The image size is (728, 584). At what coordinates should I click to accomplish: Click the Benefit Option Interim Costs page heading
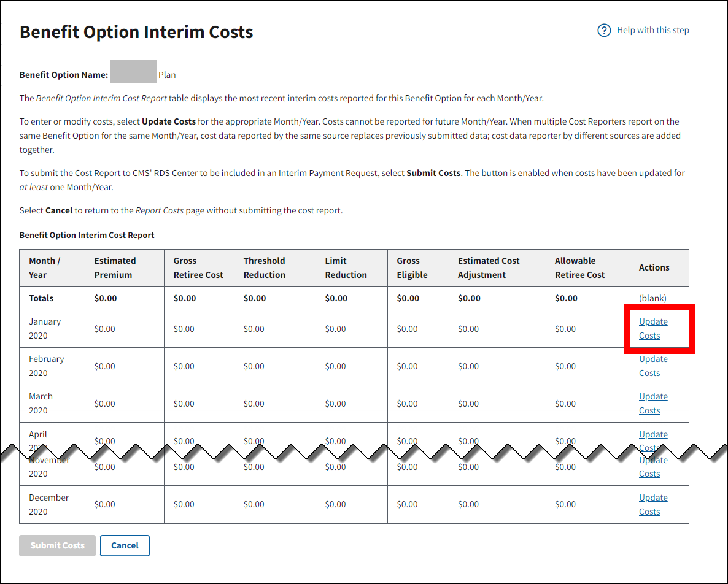click(136, 33)
